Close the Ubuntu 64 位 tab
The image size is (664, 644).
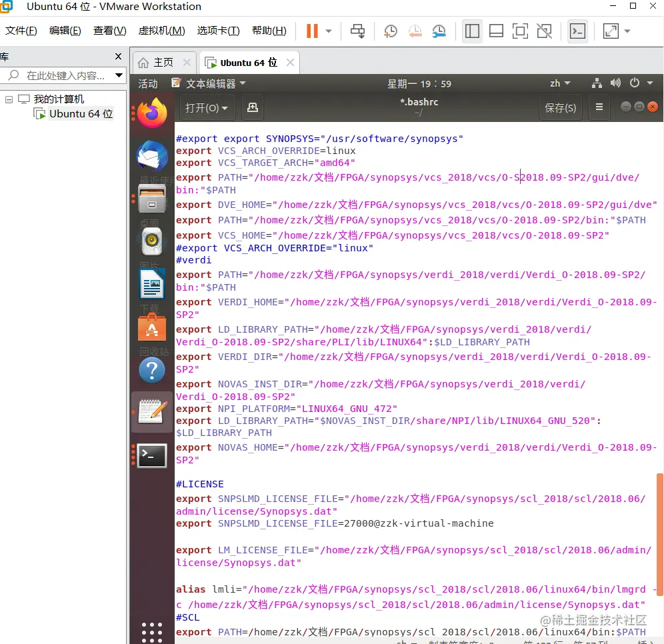pos(290,63)
